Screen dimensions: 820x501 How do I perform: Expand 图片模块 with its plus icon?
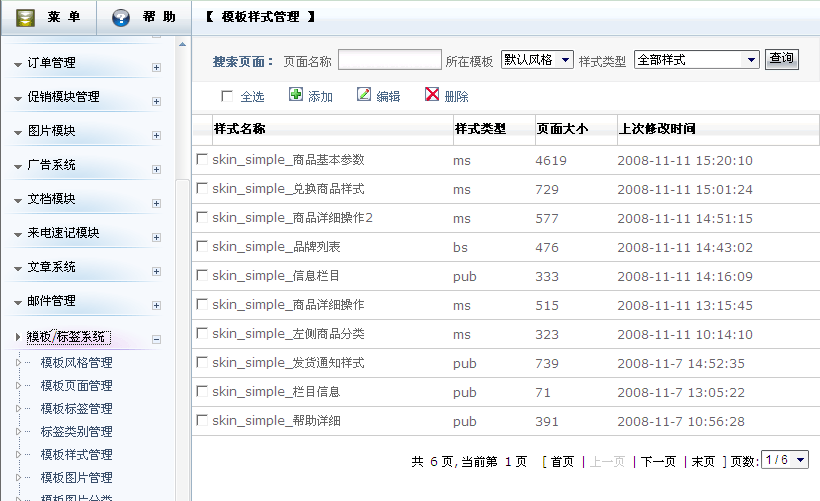156,135
